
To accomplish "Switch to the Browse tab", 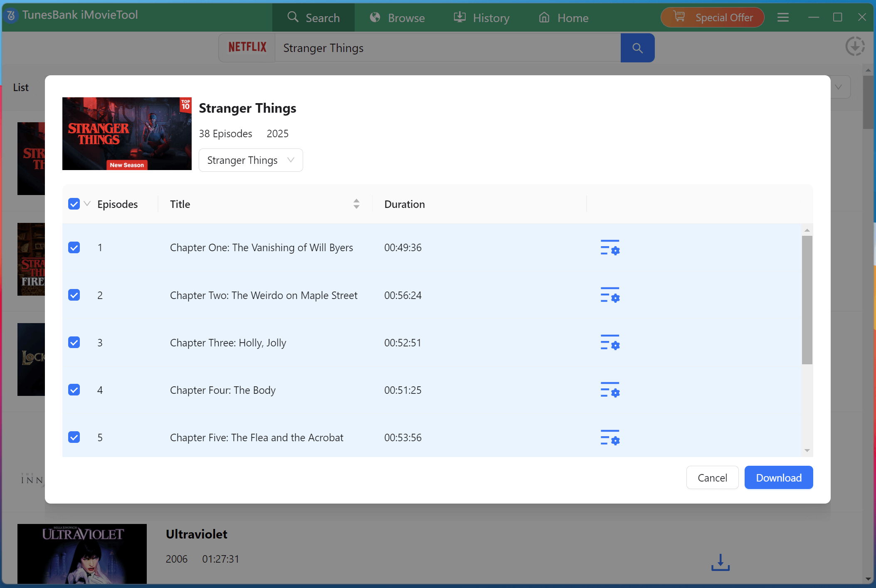I will (397, 17).
